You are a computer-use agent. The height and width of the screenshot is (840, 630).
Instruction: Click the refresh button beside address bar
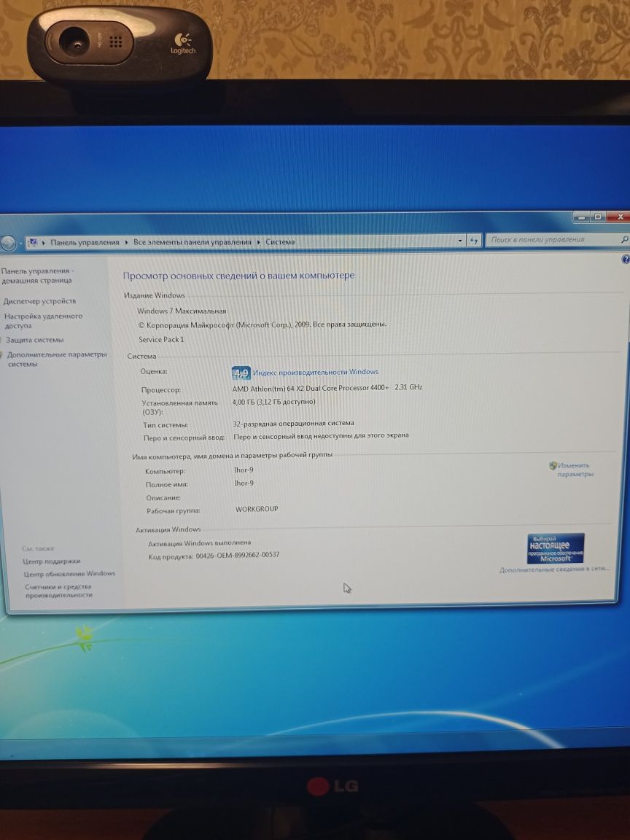click(473, 241)
